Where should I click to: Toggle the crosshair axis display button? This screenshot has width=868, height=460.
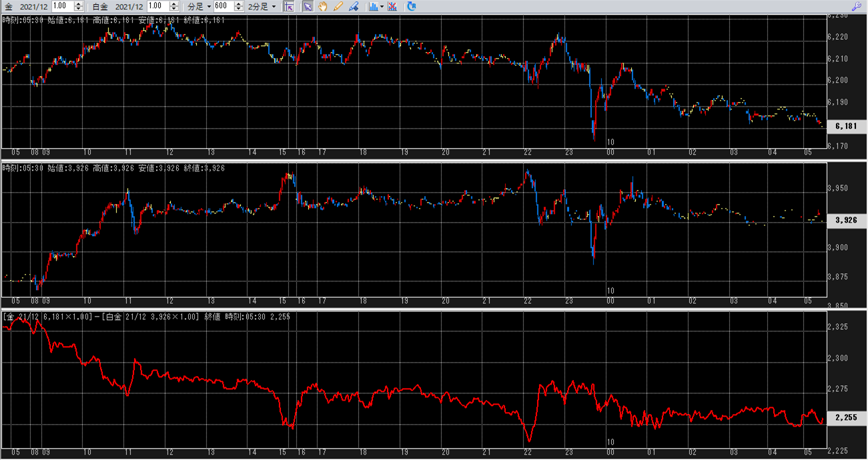point(288,7)
